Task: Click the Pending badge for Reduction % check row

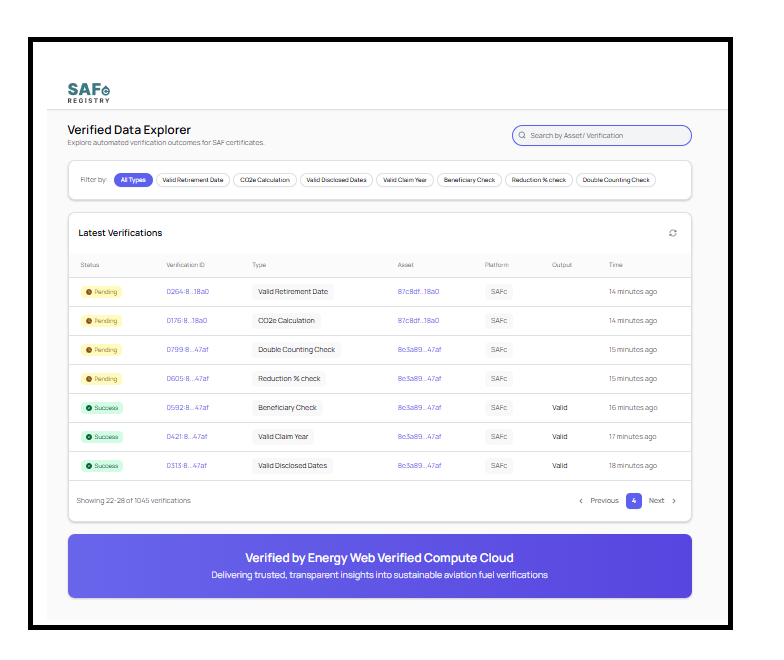Action: coord(102,379)
